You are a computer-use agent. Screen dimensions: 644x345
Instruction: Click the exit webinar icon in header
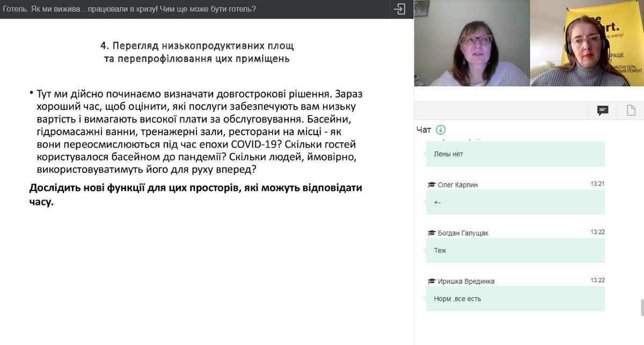point(399,9)
